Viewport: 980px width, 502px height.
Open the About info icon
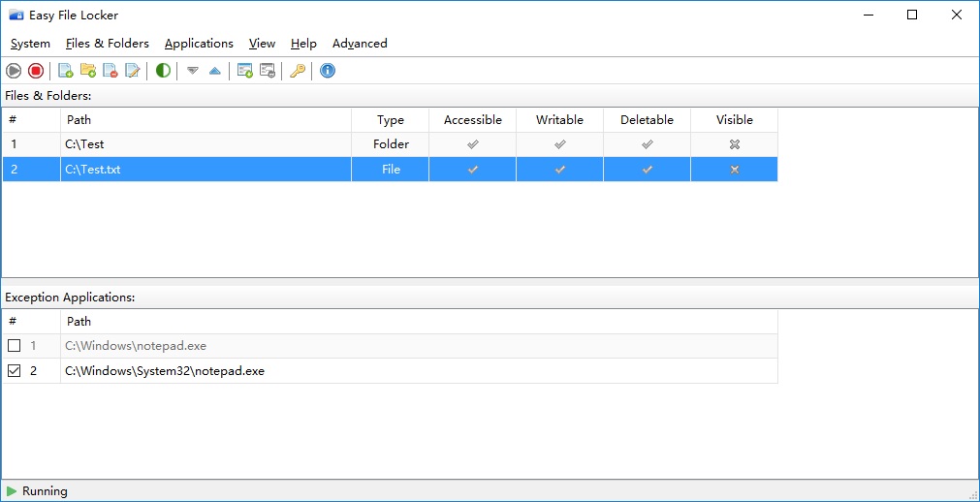(x=328, y=71)
